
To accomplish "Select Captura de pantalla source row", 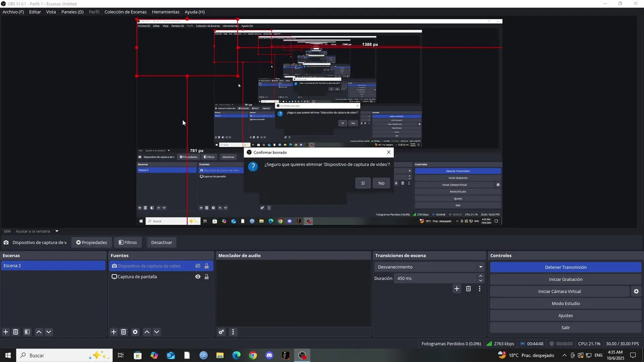I will [161, 277].
